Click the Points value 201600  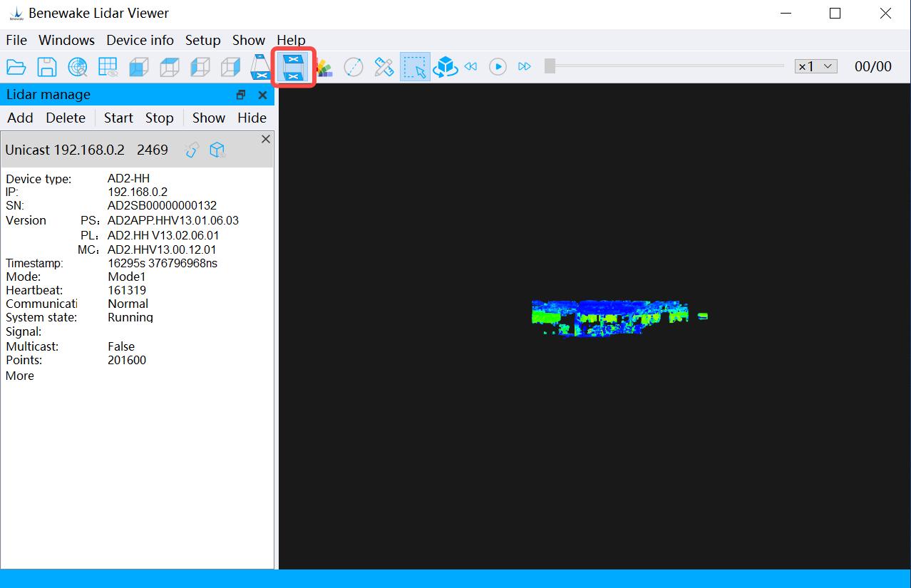click(x=127, y=361)
